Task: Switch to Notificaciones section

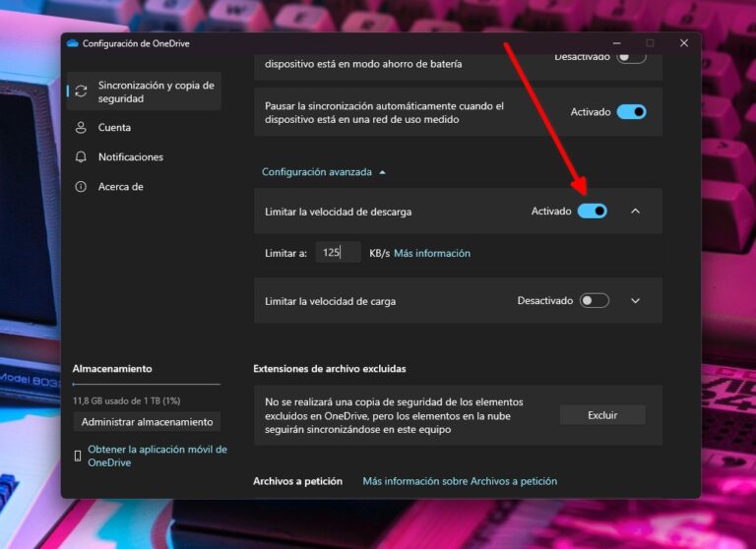Action: click(x=145, y=157)
